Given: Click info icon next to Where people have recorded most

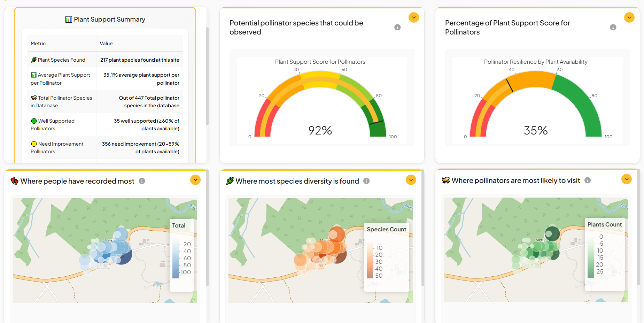Looking at the screenshot, I should 142,181.
